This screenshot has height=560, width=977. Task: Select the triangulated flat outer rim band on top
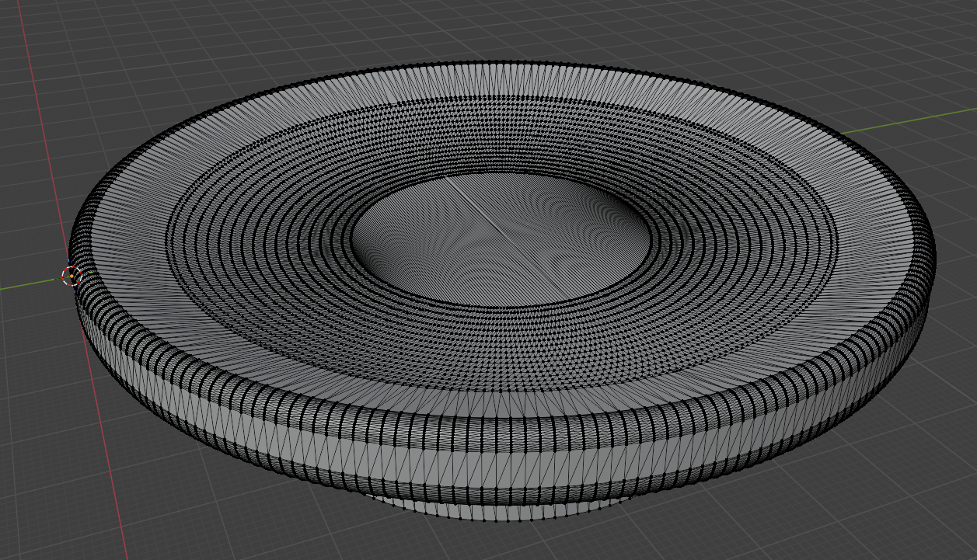point(497,80)
